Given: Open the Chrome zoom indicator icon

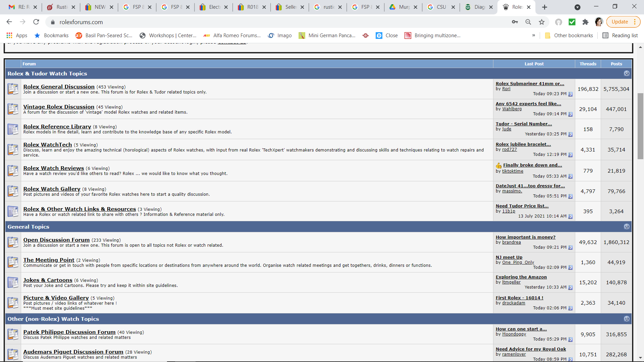Looking at the screenshot, I should [x=528, y=22].
